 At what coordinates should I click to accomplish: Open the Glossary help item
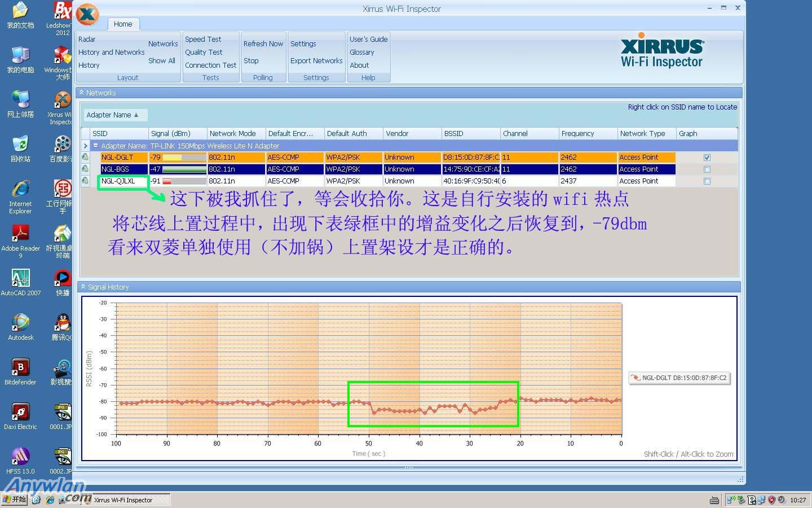pyautogui.click(x=362, y=52)
